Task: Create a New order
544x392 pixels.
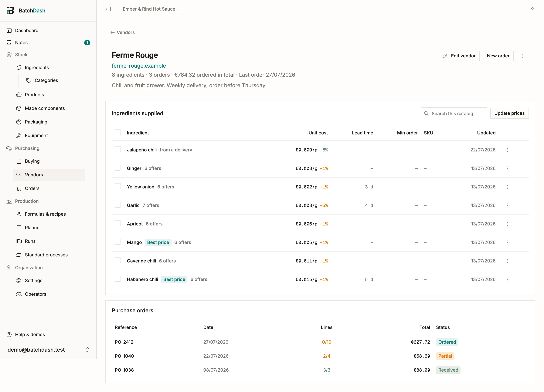Action: pyautogui.click(x=498, y=56)
